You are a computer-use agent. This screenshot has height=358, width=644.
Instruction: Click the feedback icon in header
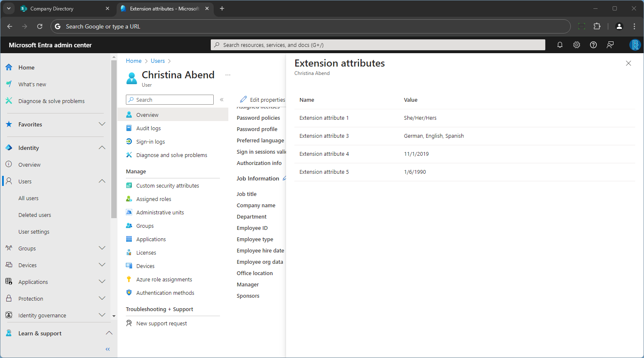coord(610,45)
